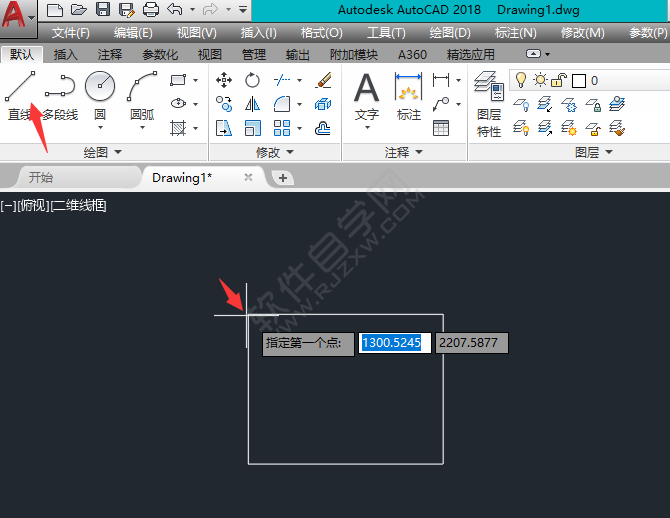Screen dimensions: 670x518
Task: Click the ribbon minimize toggle button
Action: (533, 54)
